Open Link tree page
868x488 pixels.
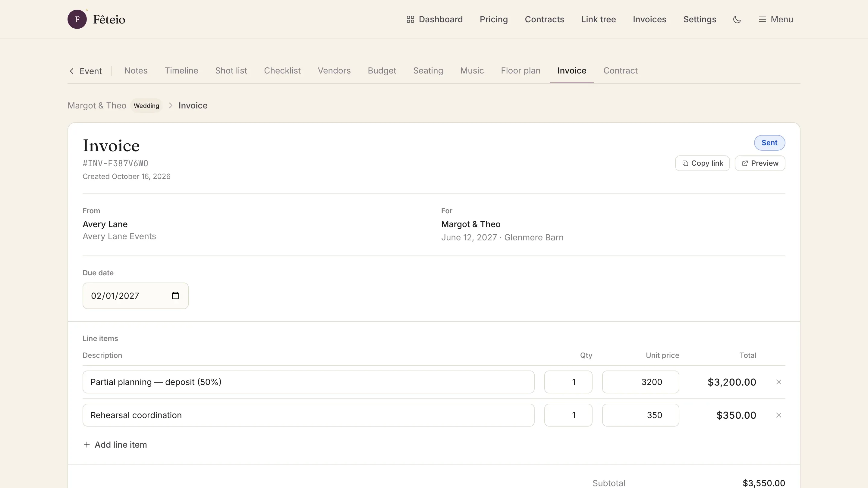pos(598,20)
